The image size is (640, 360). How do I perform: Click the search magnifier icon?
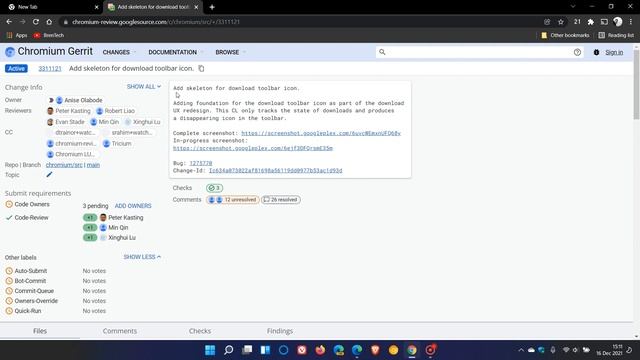(x=382, y=52)
